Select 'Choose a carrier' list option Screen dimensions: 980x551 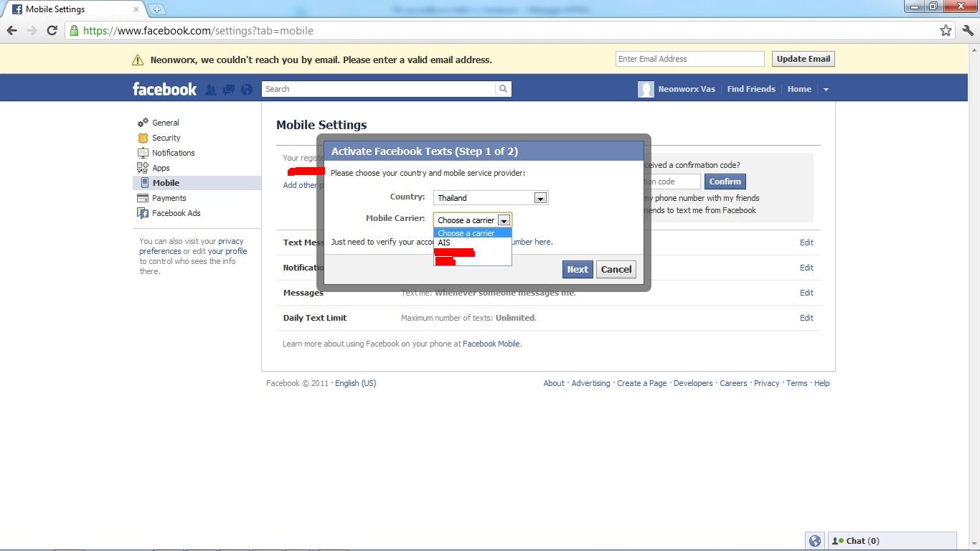[472, 233]
